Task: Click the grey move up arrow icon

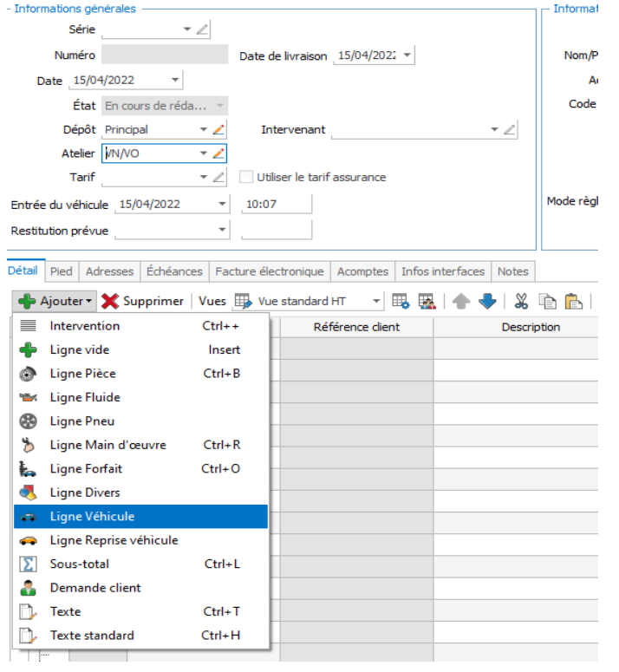Action: point(461,301)
